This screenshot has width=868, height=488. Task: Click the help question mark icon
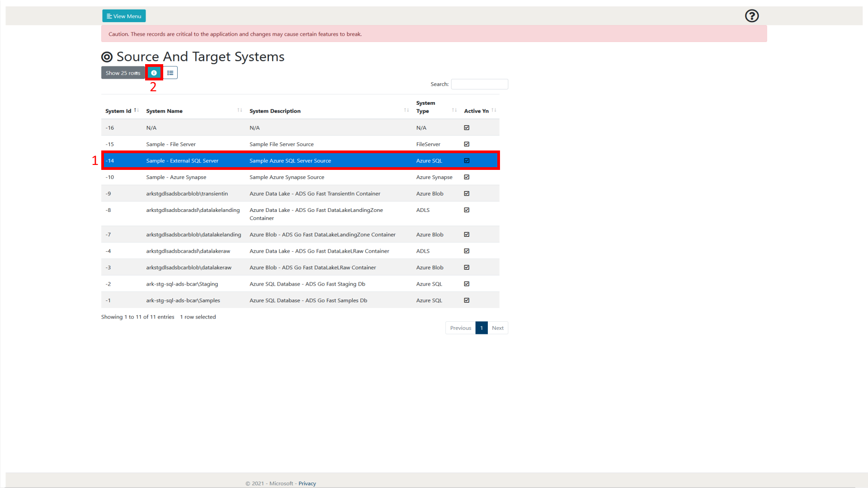tap(752, 16)
